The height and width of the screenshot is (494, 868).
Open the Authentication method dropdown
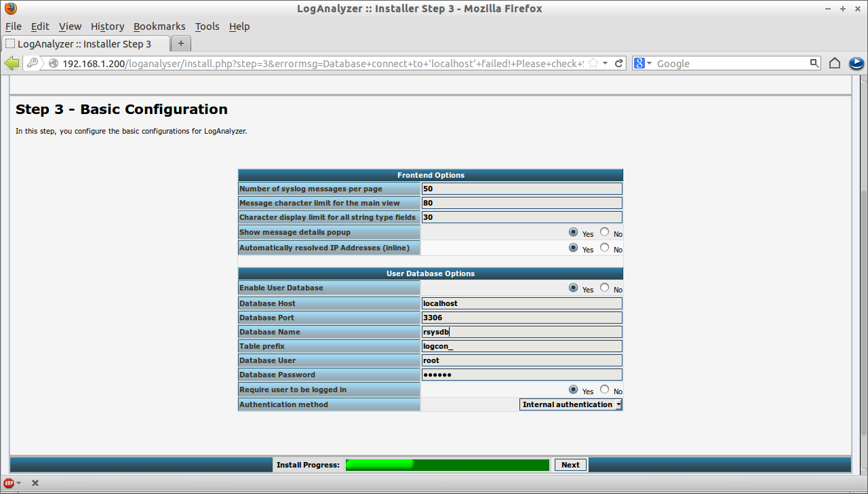click(x=571, y=404)
